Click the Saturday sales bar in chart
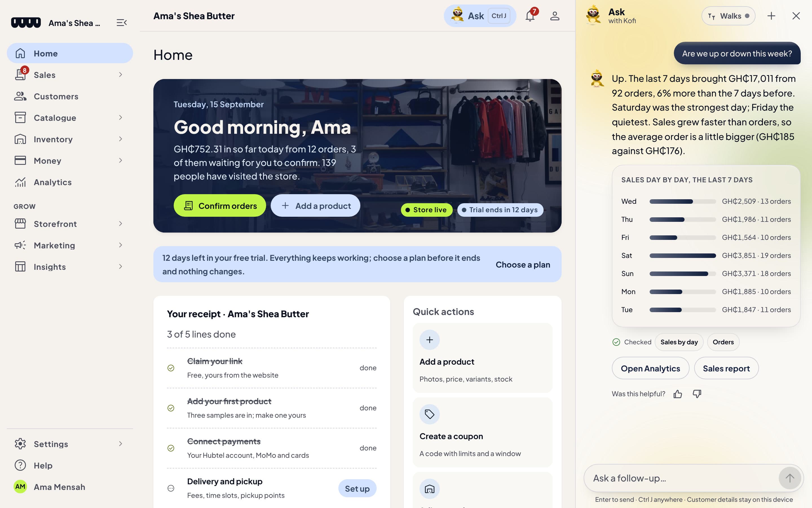 pos(683,256)
